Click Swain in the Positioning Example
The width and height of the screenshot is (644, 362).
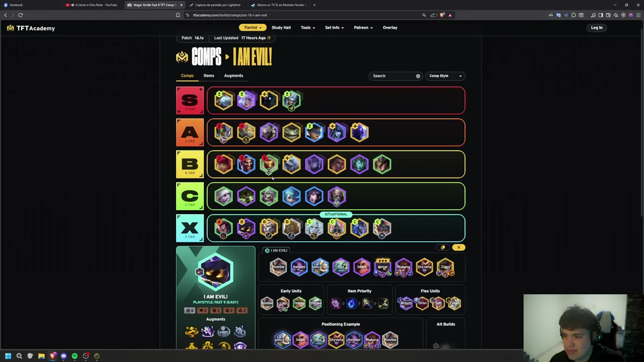click(300, 340)
